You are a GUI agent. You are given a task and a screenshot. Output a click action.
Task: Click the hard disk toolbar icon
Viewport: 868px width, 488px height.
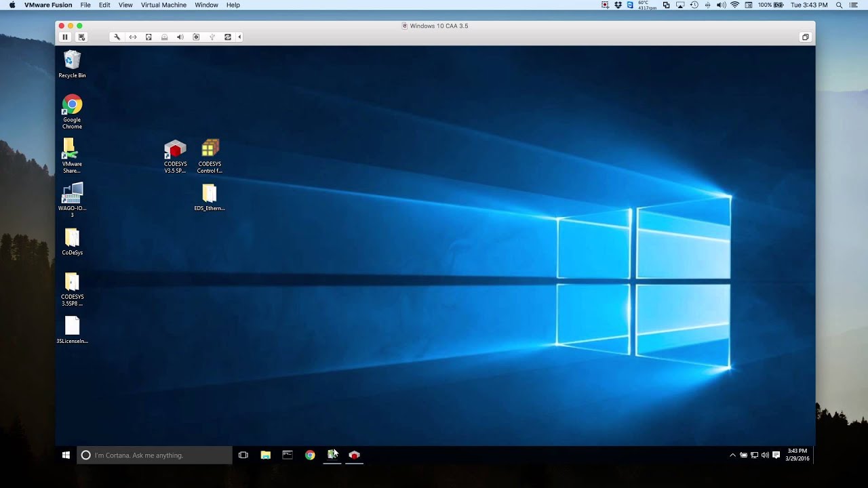pyautogui.click(x=149, y=37)
